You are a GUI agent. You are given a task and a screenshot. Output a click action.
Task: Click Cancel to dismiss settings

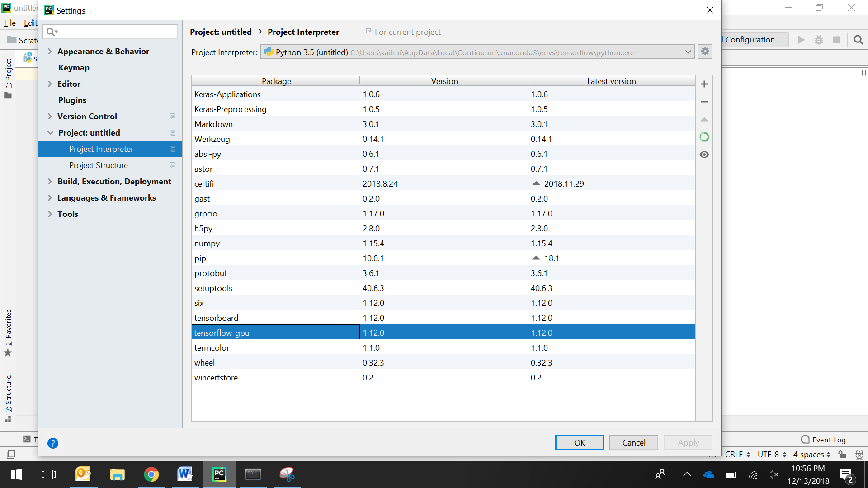(x=634, y=443)
